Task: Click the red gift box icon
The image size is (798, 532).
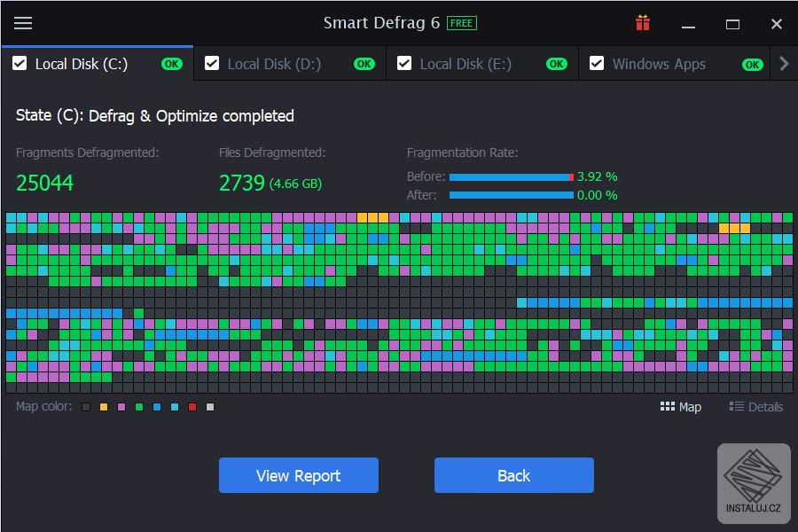Action: (x=643, y=23)
